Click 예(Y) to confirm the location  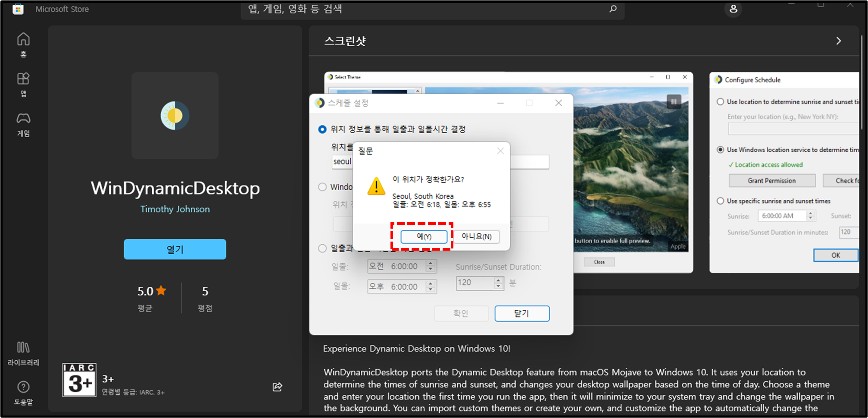point(424,236)
